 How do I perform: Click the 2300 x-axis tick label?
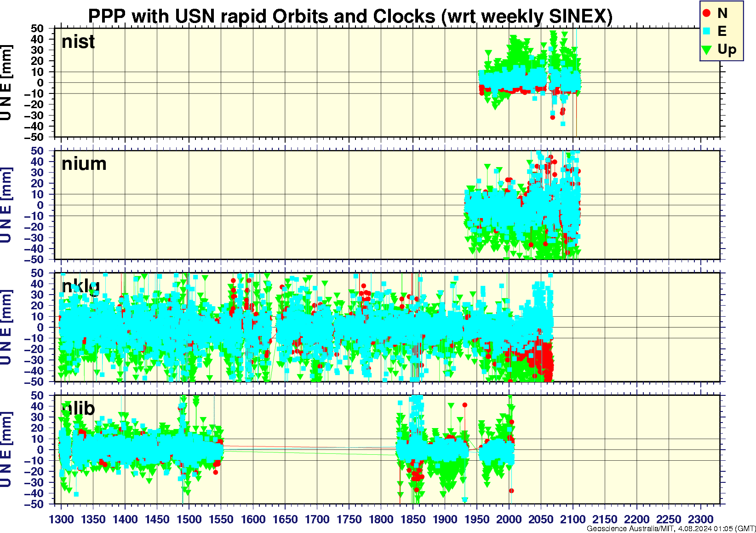point(700,519)
